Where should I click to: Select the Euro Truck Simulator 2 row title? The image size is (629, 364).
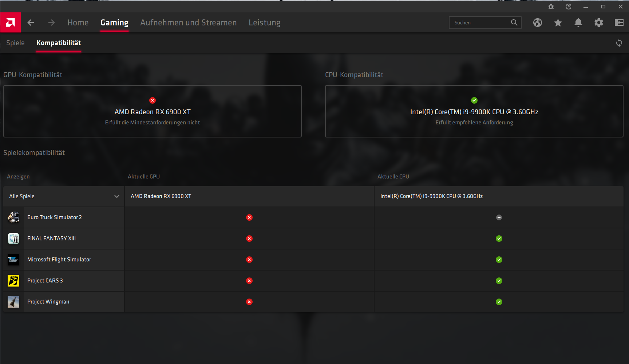[x=55, y=217]
